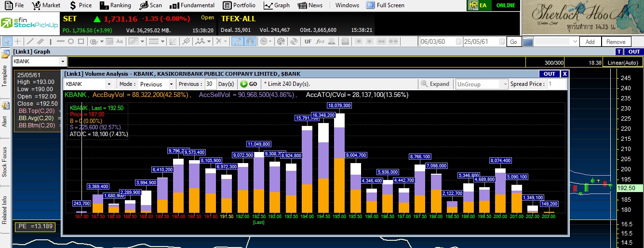Click the UF toolbar button

coord(308,41)
